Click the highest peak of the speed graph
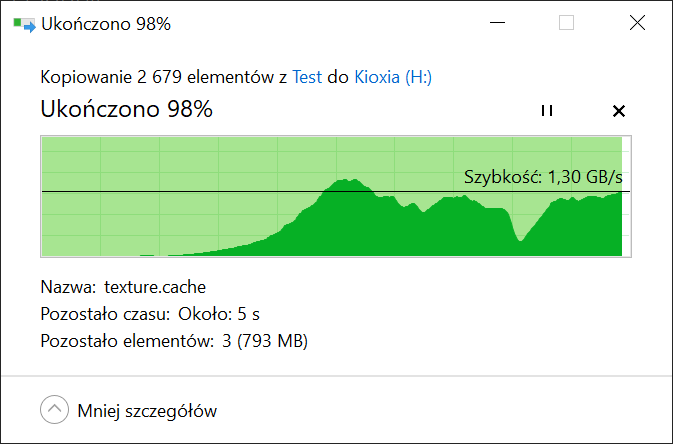 (348, 181)
